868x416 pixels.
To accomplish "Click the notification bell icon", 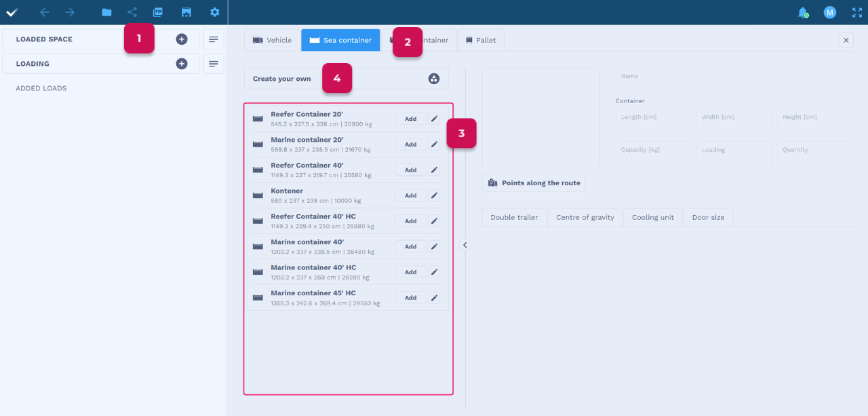I will click(x=803, y=12).
